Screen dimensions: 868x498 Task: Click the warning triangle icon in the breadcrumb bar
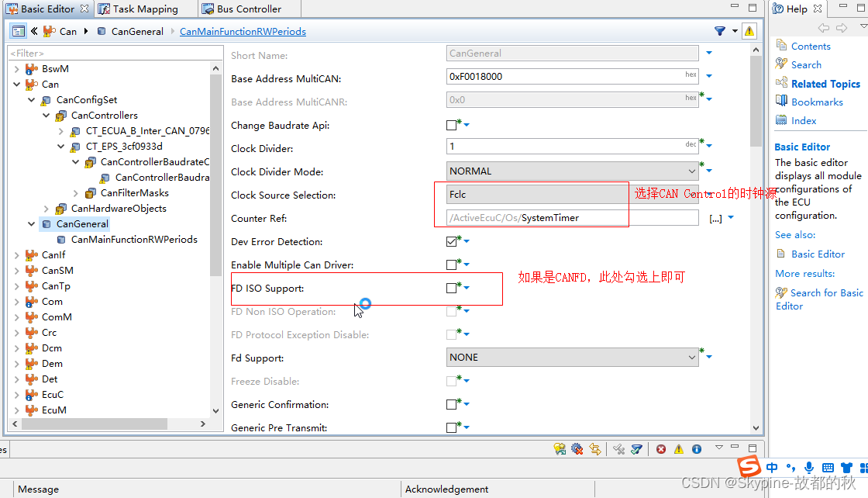tap(749, 30)
